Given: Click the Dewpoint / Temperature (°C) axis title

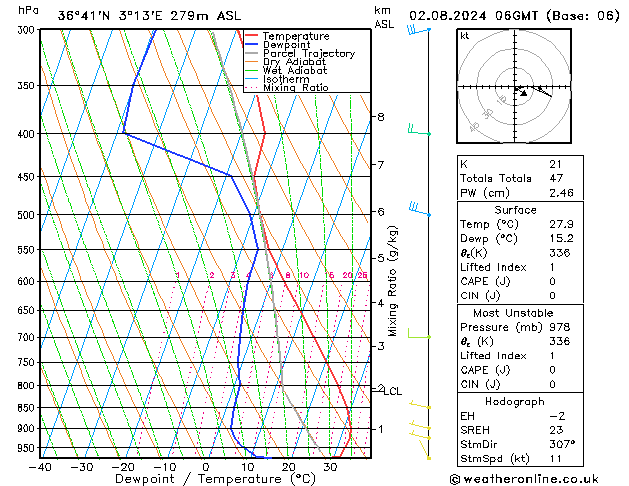Looking at the screenshot, I should 215,479.
